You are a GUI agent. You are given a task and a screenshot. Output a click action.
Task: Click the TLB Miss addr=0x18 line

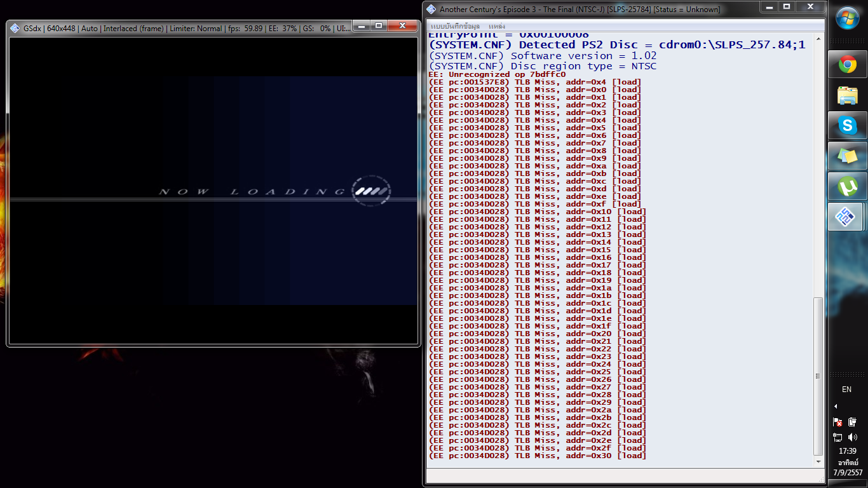[x=538, y=273]
